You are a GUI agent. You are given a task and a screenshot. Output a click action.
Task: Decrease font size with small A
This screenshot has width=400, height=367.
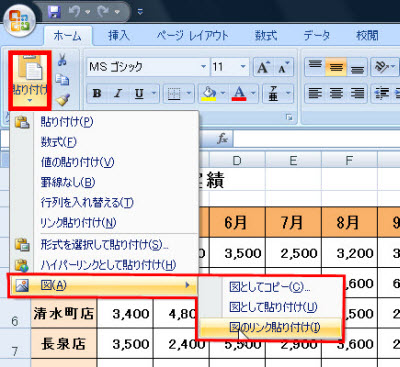click(284, 67)
